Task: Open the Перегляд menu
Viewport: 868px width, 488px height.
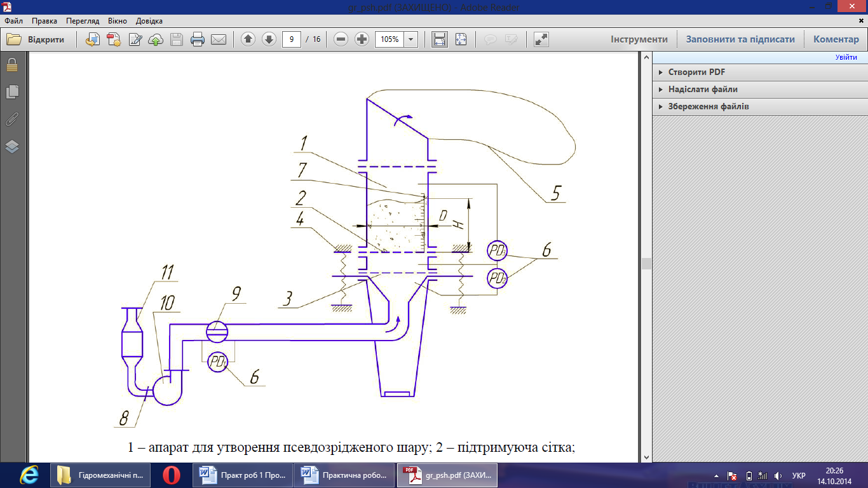Action: [83, 21]
